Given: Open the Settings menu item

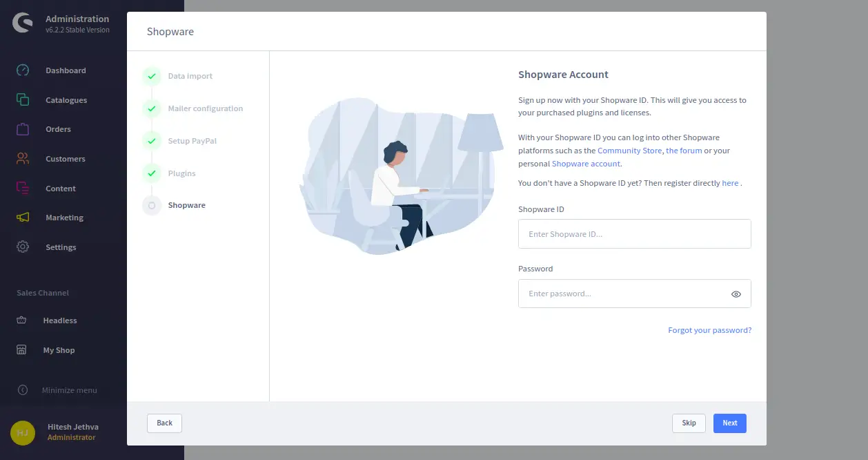Looking at the screenshot, I should (61, 247).
